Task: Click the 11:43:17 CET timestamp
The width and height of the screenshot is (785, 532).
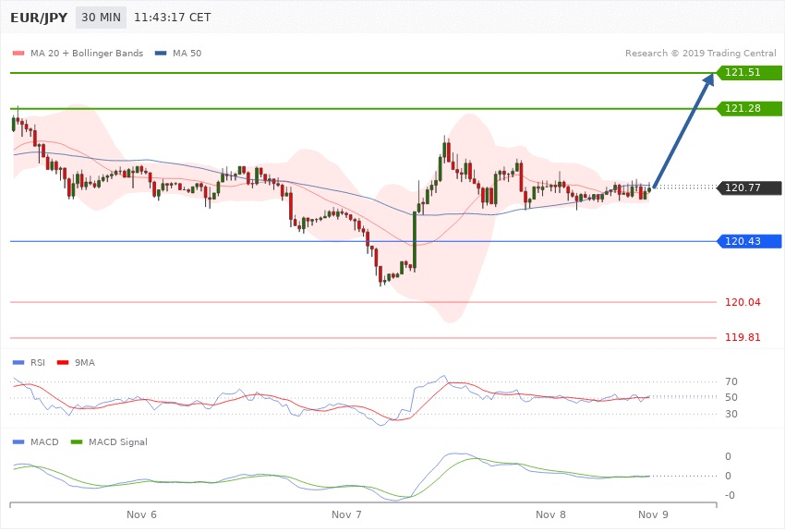Action: [x=172, y=18]
